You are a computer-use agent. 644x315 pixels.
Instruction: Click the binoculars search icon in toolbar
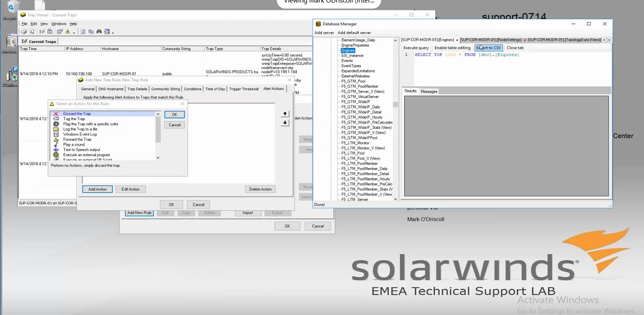pyautogui.click(x=99, y=32)
